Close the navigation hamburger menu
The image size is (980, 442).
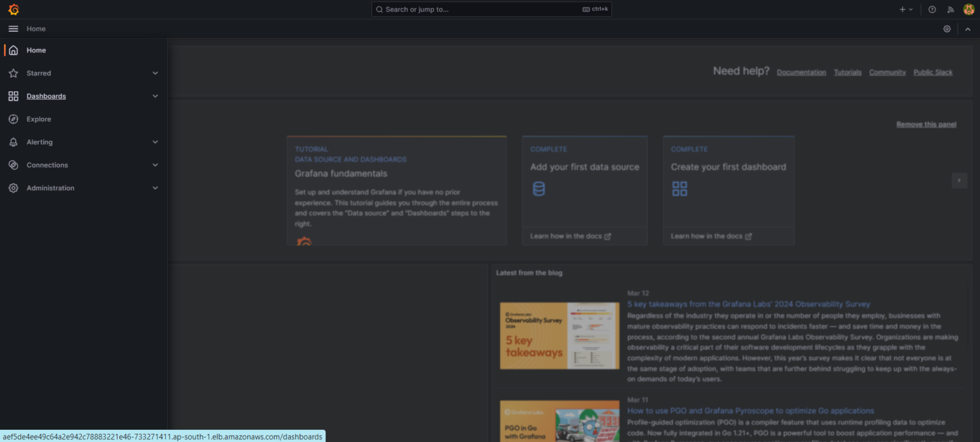[13, 29]
